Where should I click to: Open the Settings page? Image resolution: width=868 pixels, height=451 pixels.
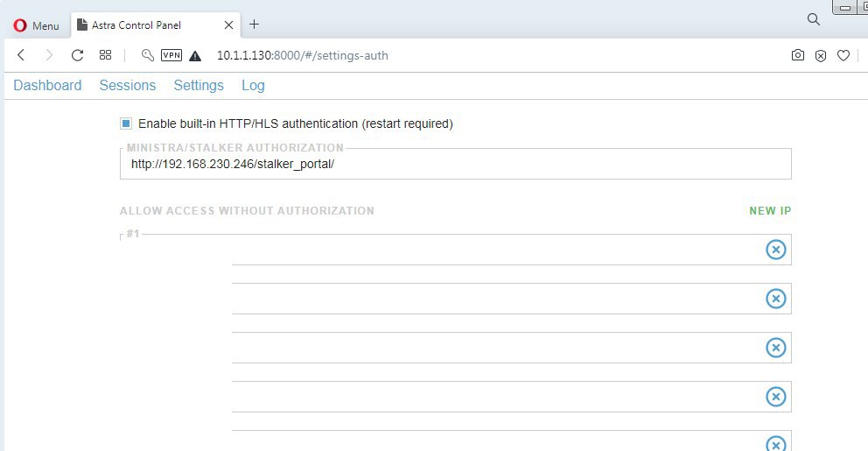199,85
